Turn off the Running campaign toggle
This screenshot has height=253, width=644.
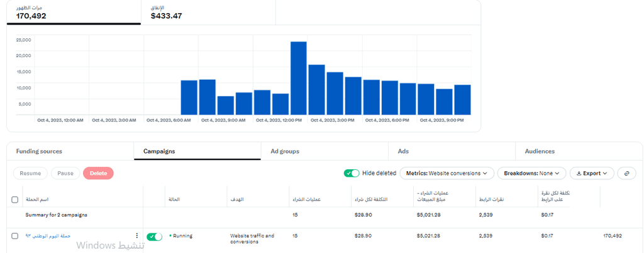click(155, 237)
